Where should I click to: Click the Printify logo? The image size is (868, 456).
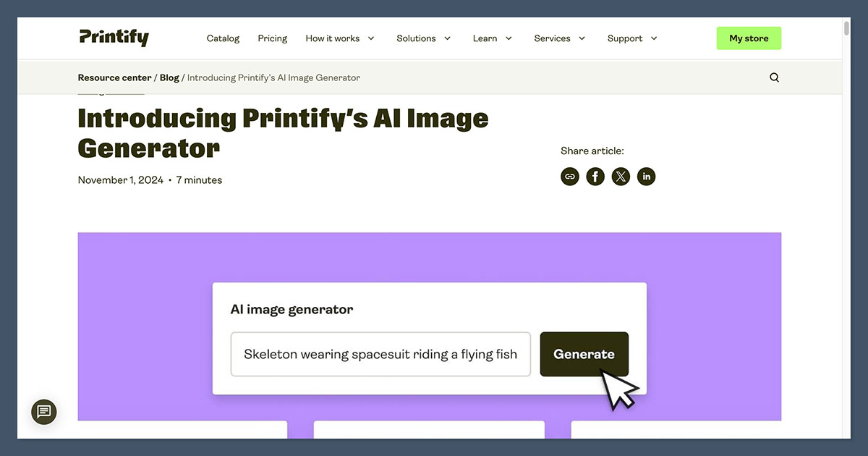[x=114, y=38]
